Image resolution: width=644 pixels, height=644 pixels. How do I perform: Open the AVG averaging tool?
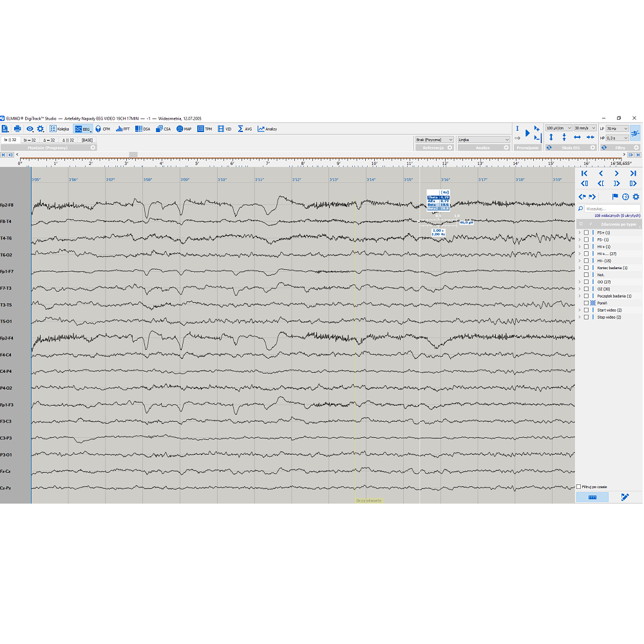244,129
